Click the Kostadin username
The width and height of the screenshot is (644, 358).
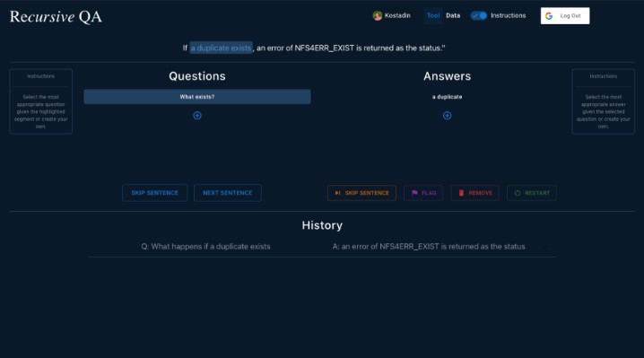click(x=397, y=15)
